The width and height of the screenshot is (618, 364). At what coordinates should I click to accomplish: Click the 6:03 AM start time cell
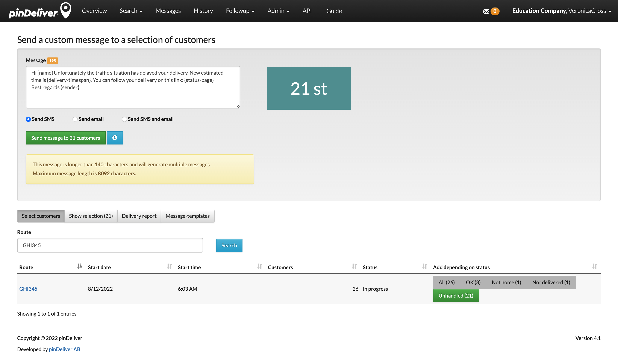pos(187,289)
